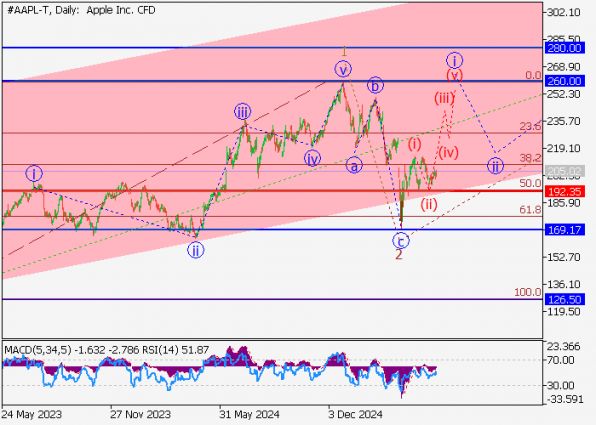Select the blue circled wave a label
Viewport: 596px width, 425px height.
tap(354, 166)
